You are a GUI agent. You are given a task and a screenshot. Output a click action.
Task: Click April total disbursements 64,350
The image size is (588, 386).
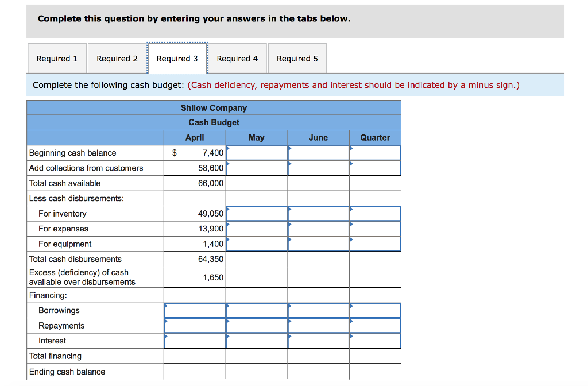coord(211,259)
